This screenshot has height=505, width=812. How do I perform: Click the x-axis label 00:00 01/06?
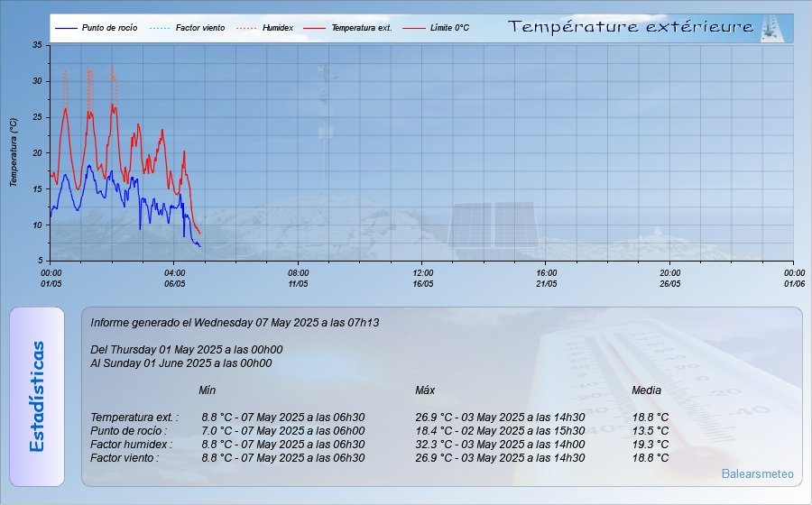[x=794, y=279]
